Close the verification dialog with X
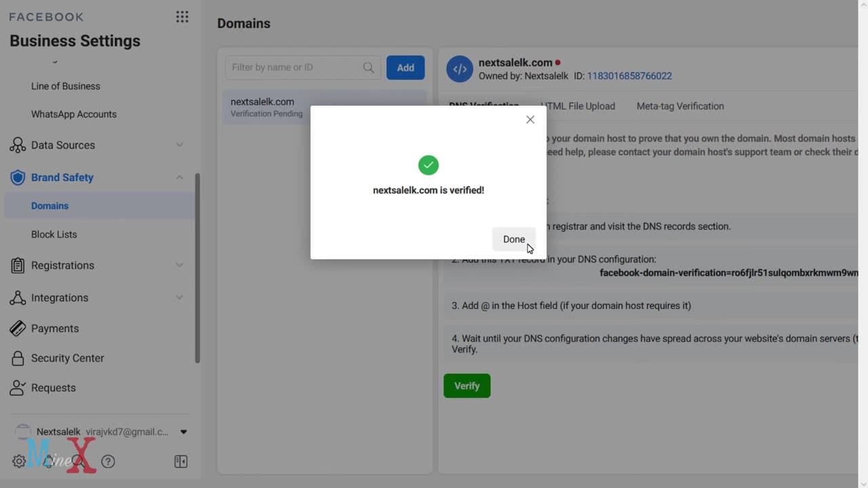This screenshot has width=868, height=488. (530, 119)
